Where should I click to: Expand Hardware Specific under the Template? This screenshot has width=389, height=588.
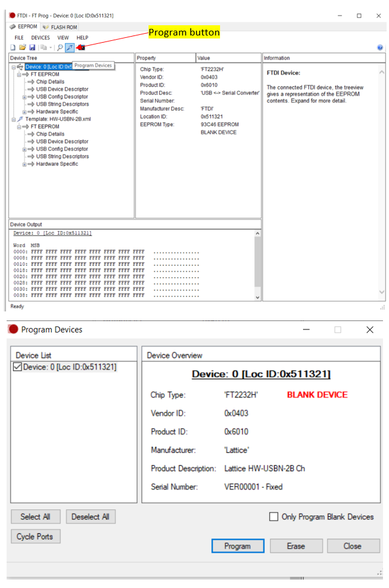pos(25,164)
